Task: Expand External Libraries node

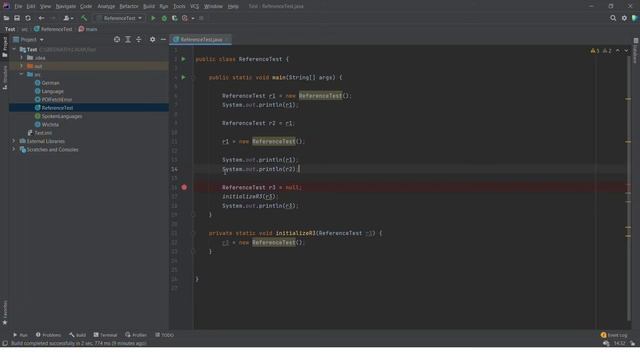Action: click(x=14, y=141)
